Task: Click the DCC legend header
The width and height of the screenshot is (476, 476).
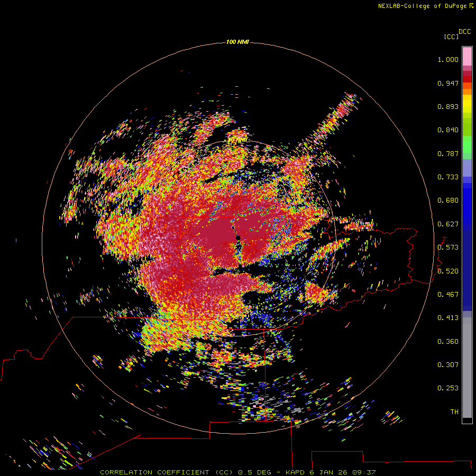Action: (x=464, y=32)
